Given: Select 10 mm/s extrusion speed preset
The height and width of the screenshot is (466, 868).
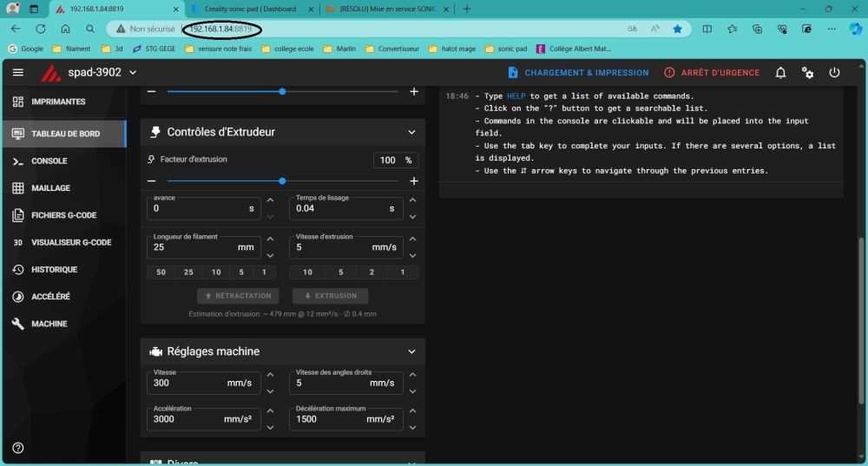Looking at the screenshot, I should [x=307, y=272].
